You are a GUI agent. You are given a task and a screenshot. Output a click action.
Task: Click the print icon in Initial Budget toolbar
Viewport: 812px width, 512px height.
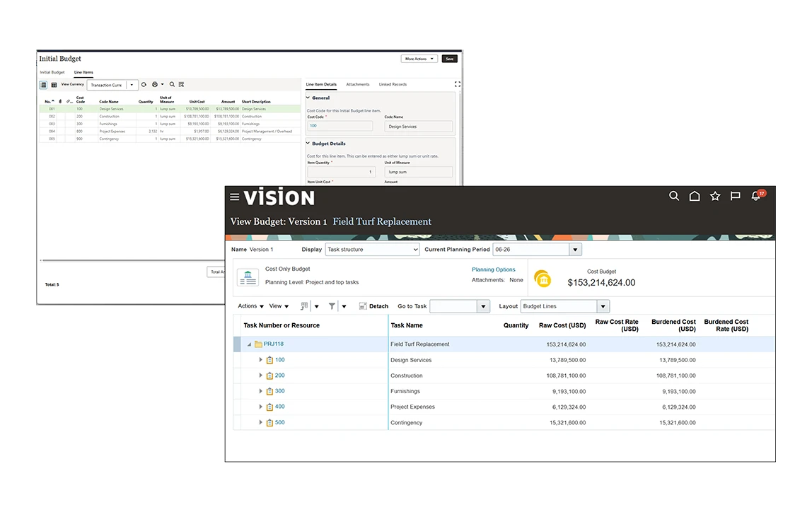[154, 84]
